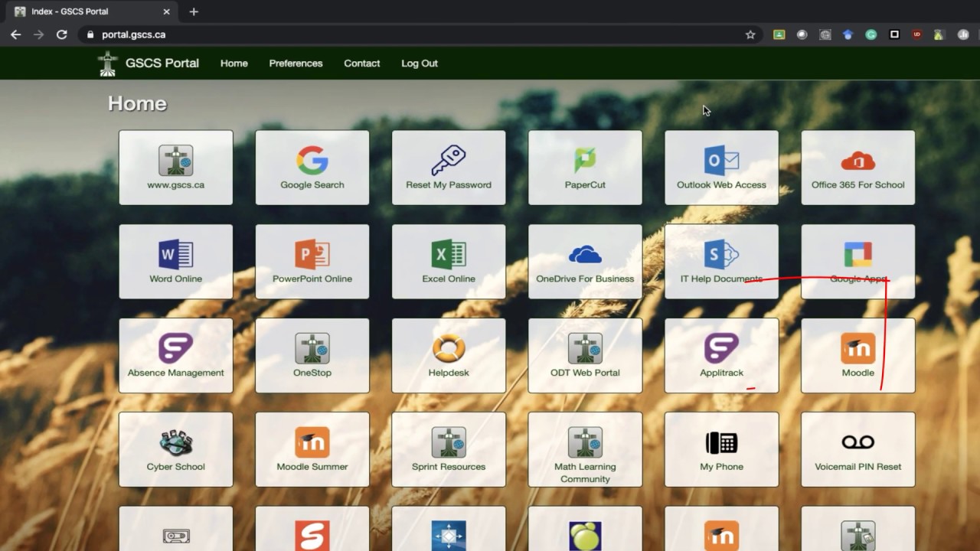Screen dimensions: 980x551
Task: Click Log Out in the navbar
Action: pyautogui.click(x=420, y=64)
